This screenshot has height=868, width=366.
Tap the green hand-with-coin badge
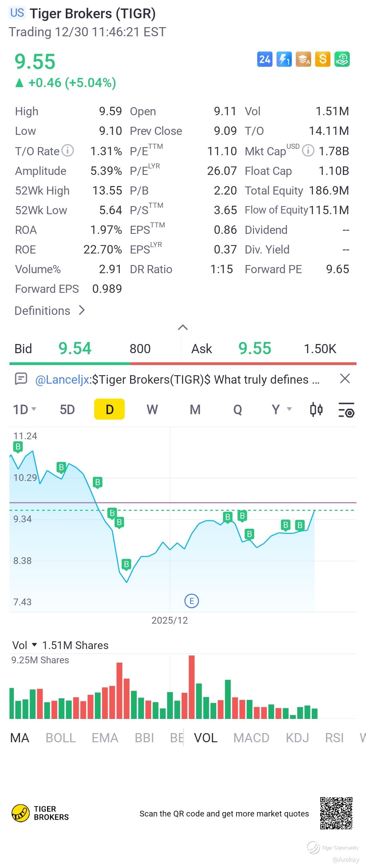tap(342, 59)
